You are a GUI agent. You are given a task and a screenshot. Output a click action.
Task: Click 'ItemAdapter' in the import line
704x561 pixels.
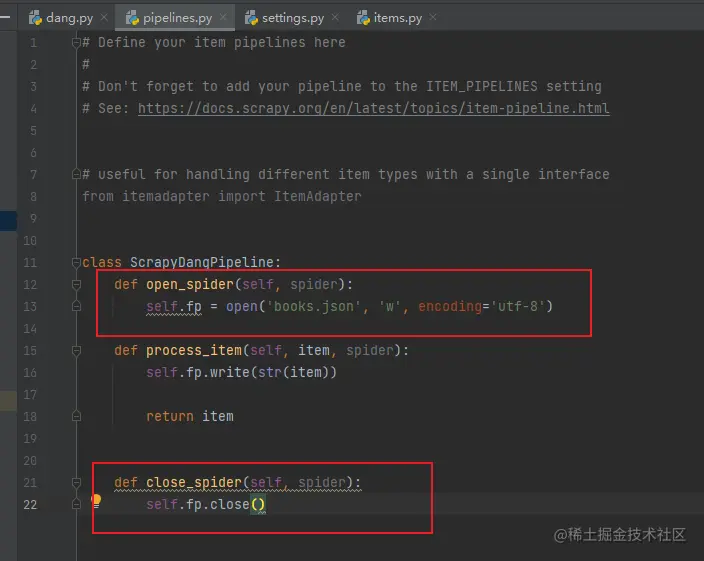pos(318,196)
